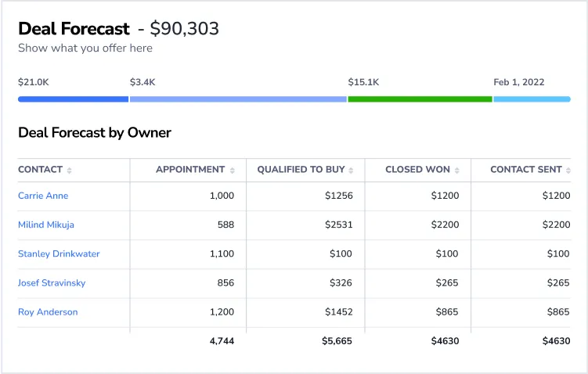
Task: Click the Appointment column sort arrows
Action: [232, 171]
